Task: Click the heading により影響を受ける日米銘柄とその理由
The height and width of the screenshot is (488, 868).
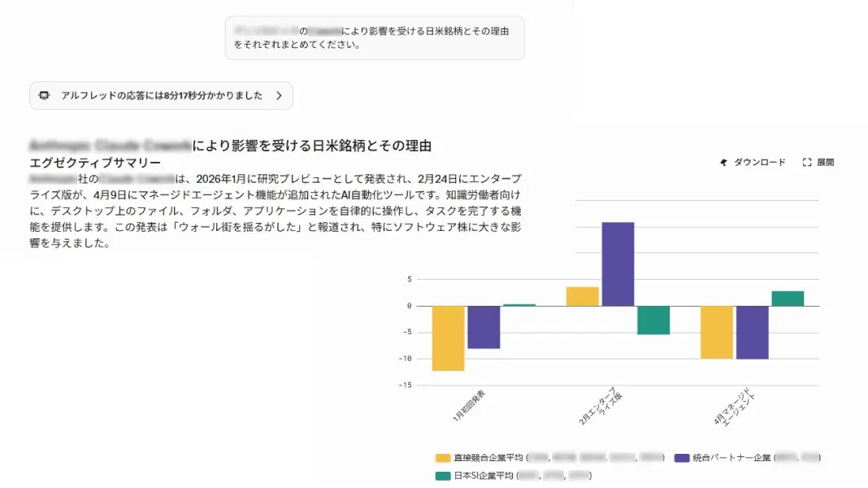Action: pyautogui.click(x=311, y=146)
